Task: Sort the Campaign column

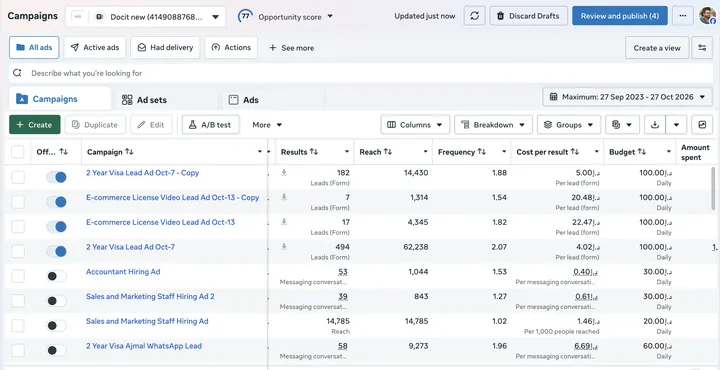Action: [x=129, y=152]
